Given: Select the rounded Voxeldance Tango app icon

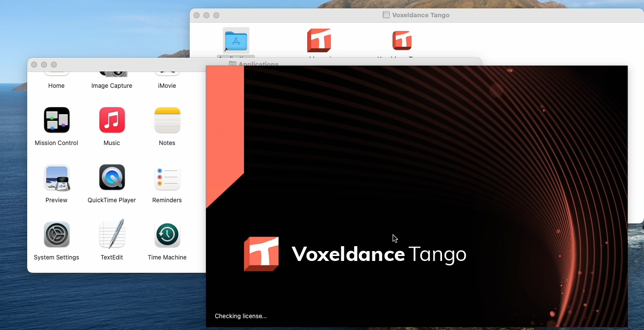Looking at the screenshot, I should coord(402,40).
